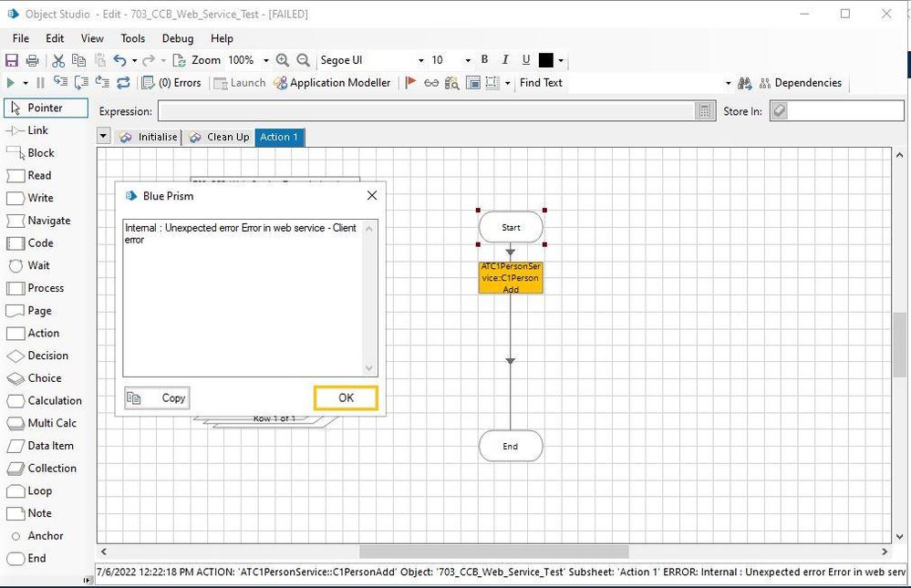Viewport: 911px width, 588px height.
Task: Step over the current stage
Action: tap(81, 83)
